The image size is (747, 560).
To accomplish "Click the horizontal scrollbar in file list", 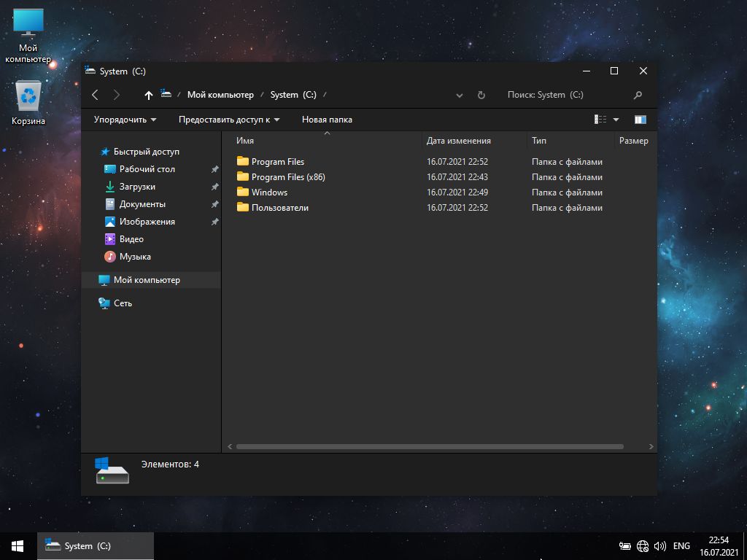I will point(430,446).
